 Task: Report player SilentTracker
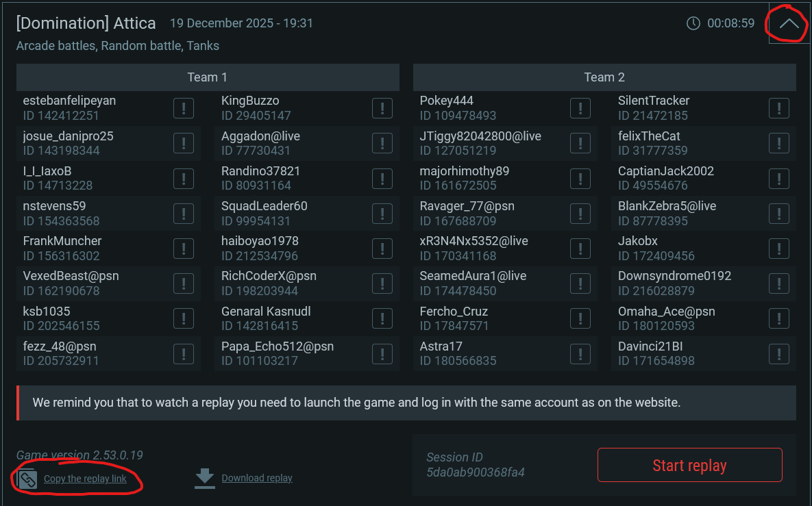(778, 108)
